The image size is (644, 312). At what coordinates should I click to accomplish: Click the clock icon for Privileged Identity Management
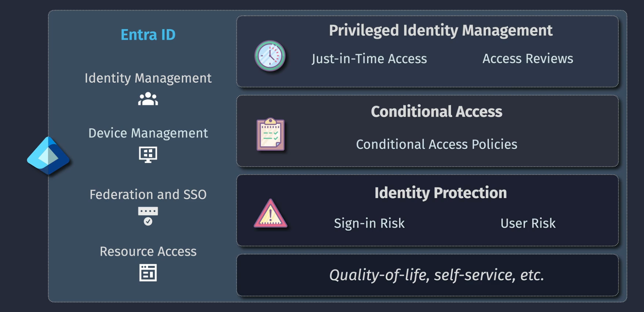coord(270,56)
